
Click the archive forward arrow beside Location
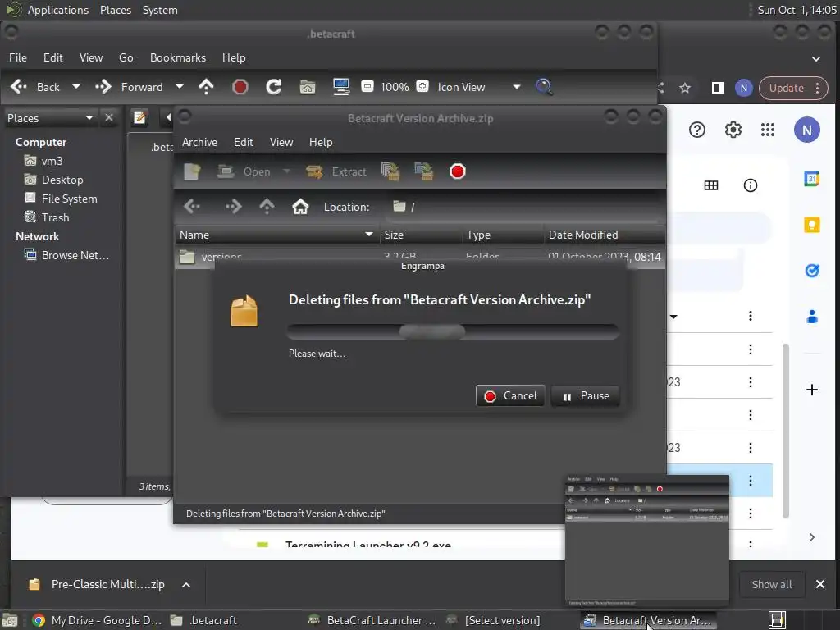click(233, 206)
